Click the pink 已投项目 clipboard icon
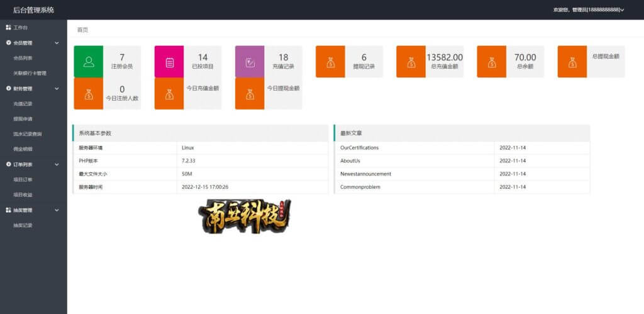This screenshot has height=314, width=644. pos(169,62)
